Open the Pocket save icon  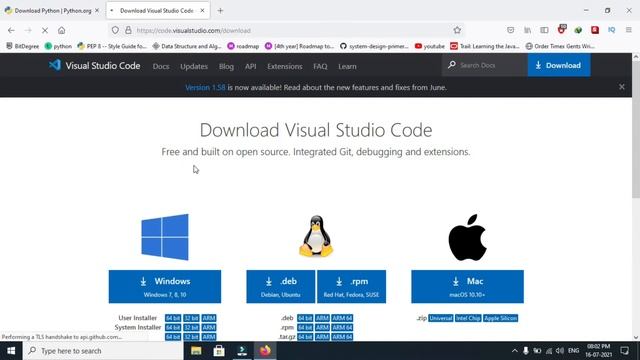coord(511,30)
